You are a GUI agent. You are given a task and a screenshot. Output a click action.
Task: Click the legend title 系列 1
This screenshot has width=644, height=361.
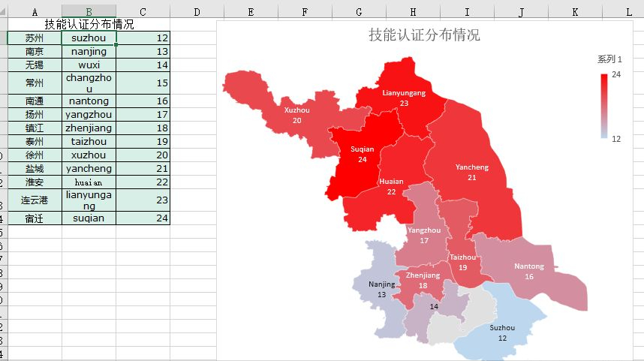[x=609, y=59]
